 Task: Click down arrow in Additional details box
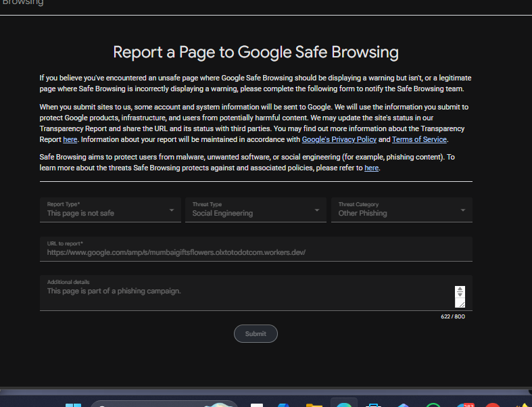click(x=460, y=295)
